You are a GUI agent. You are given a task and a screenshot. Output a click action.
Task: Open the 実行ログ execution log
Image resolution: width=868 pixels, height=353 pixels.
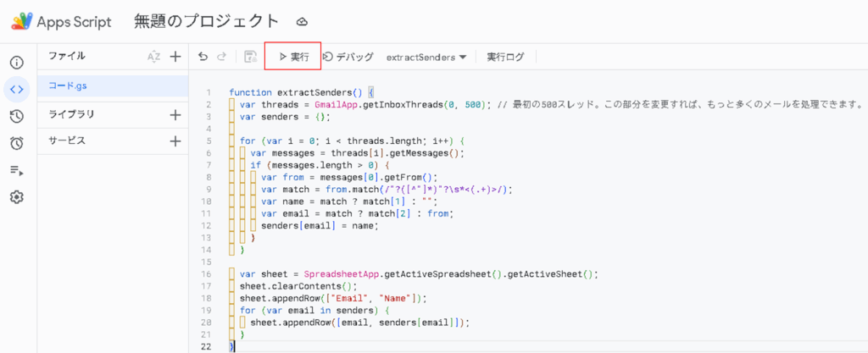(x=505, y=57)
